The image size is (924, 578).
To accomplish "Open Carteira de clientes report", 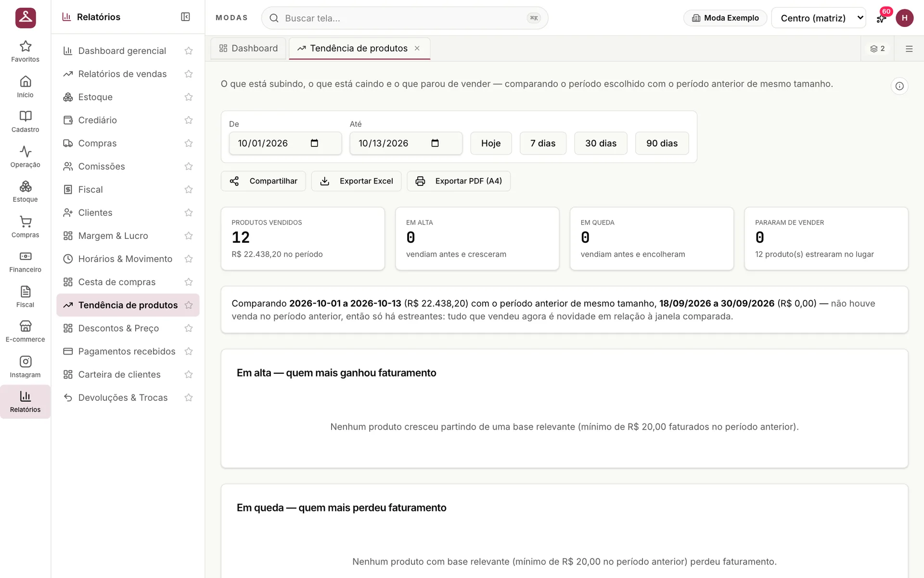I will pos(119,374).
